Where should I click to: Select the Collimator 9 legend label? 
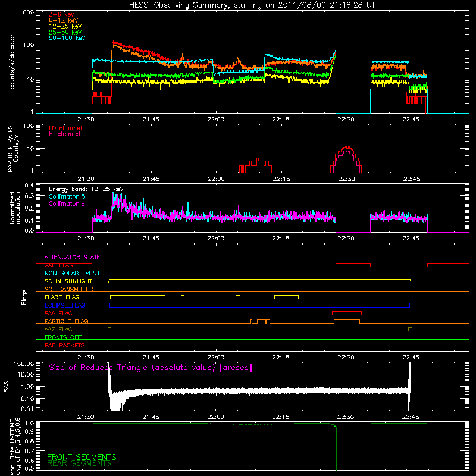(67, 203)
